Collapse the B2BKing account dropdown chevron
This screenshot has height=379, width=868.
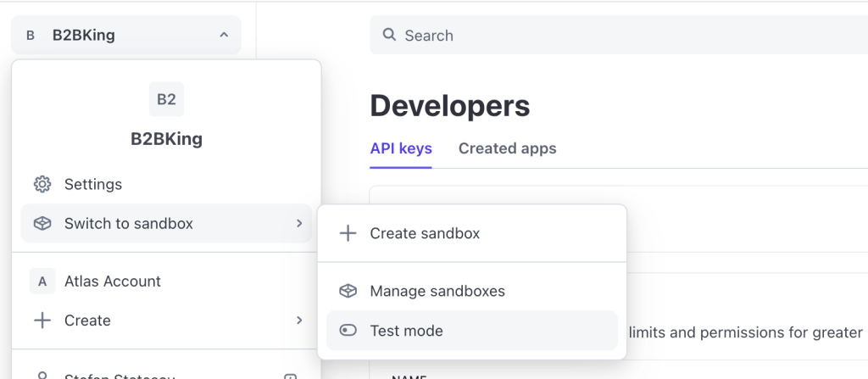(x=224, y=36)
